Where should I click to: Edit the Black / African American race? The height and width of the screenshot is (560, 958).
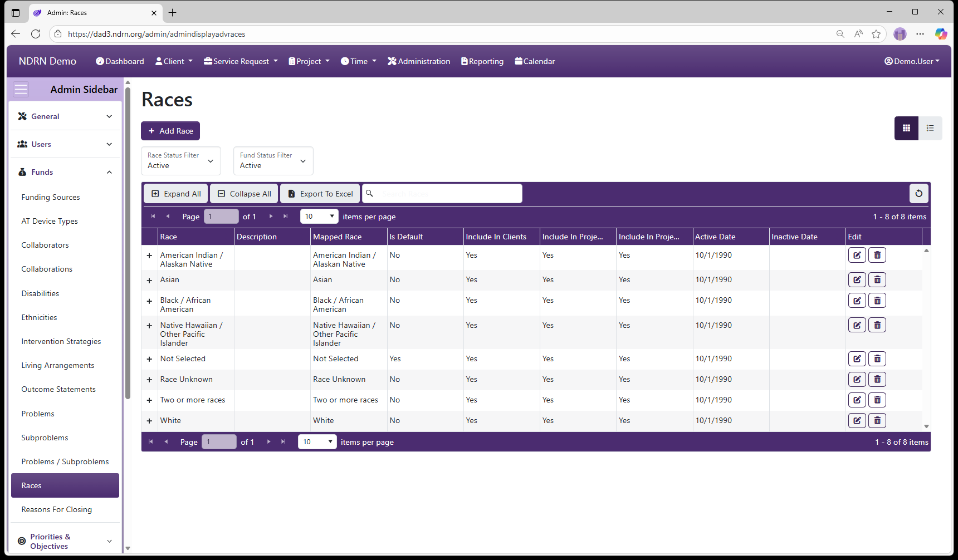[x=857, y=301]
